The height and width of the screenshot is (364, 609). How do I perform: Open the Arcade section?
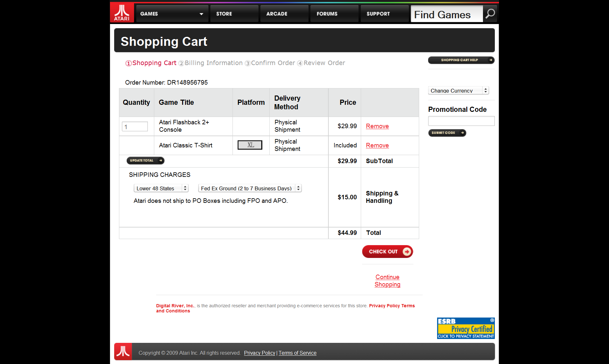(284, 14)
